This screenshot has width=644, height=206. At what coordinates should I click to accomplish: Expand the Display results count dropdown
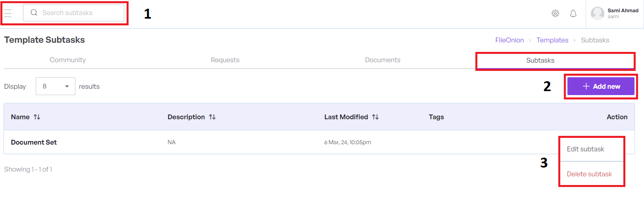pos(56,86)
